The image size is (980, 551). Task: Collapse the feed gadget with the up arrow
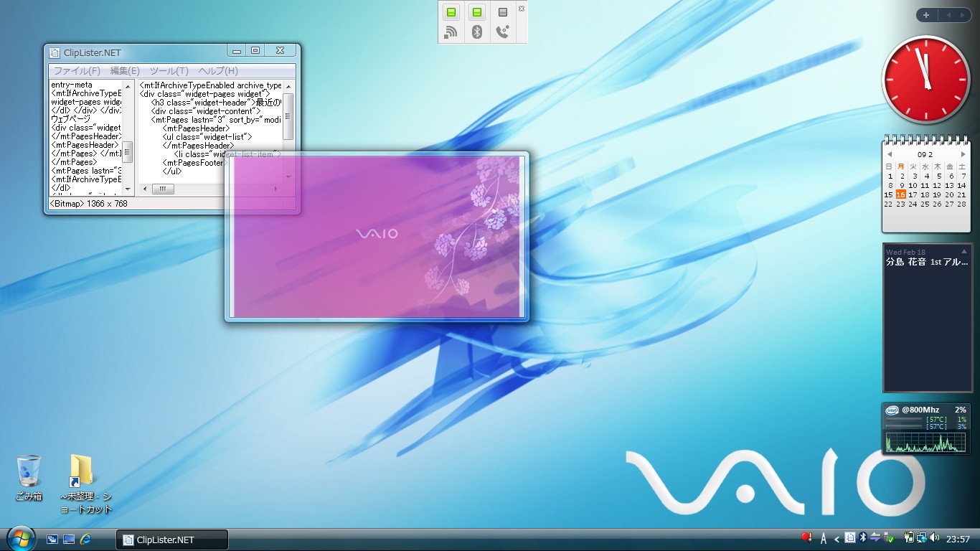click(964, 252)
